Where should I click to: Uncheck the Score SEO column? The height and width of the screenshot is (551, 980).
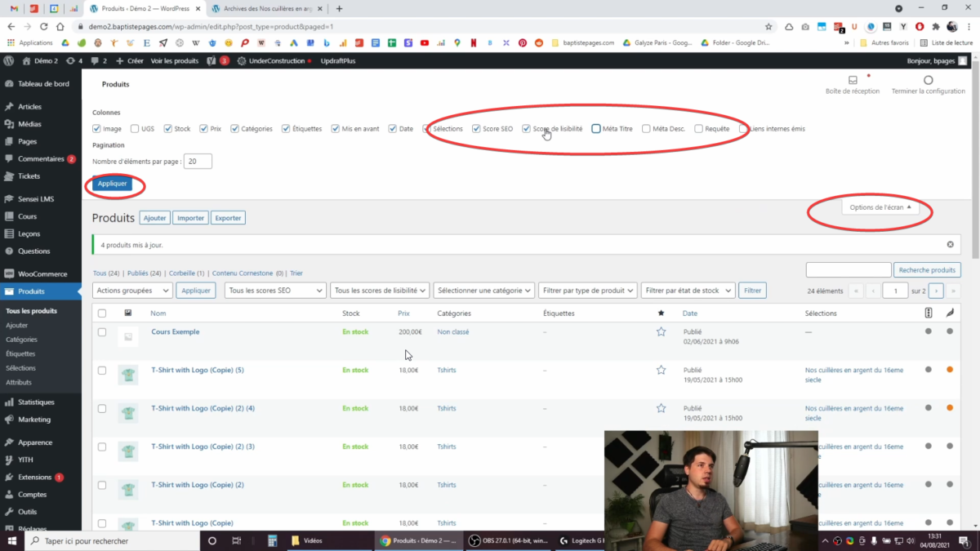coord(476,129)
